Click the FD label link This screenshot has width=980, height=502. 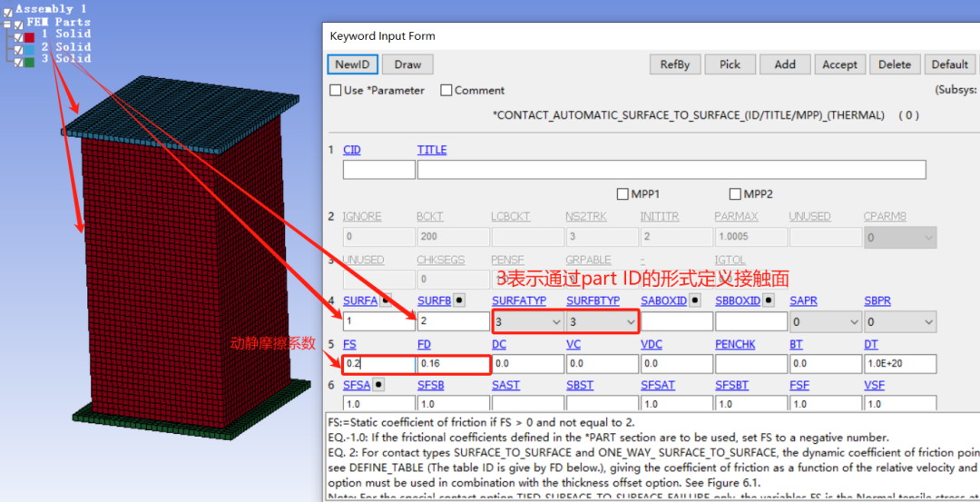[x=425, y=344]
